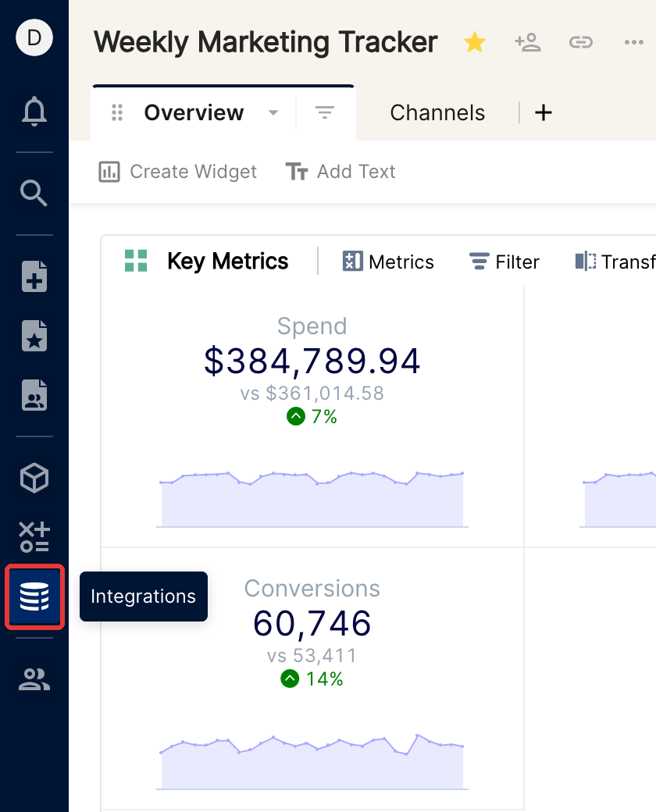
Task: Click the Spend metric label
Action: pos(312,326)
